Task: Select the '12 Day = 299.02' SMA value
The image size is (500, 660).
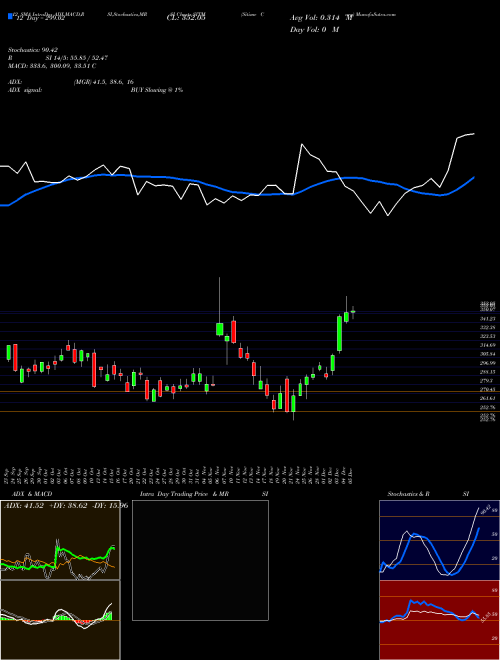Action: tap(39, 18)
